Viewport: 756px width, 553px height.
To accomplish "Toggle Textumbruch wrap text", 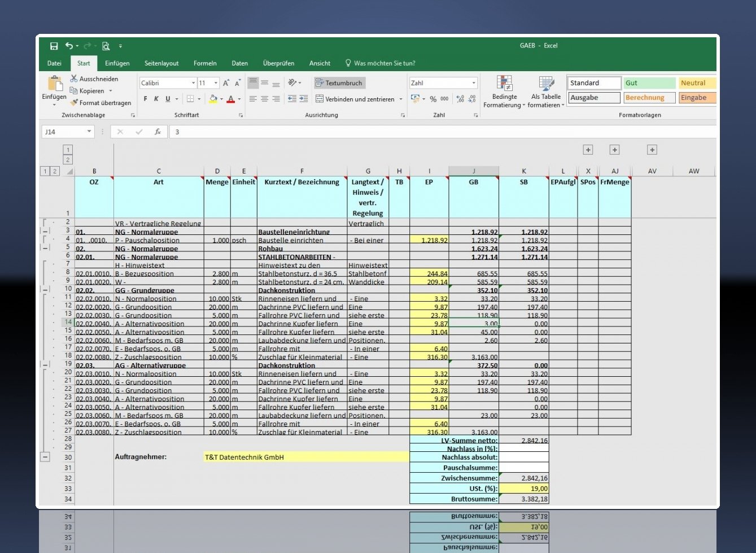I will [x=339, y=83].
